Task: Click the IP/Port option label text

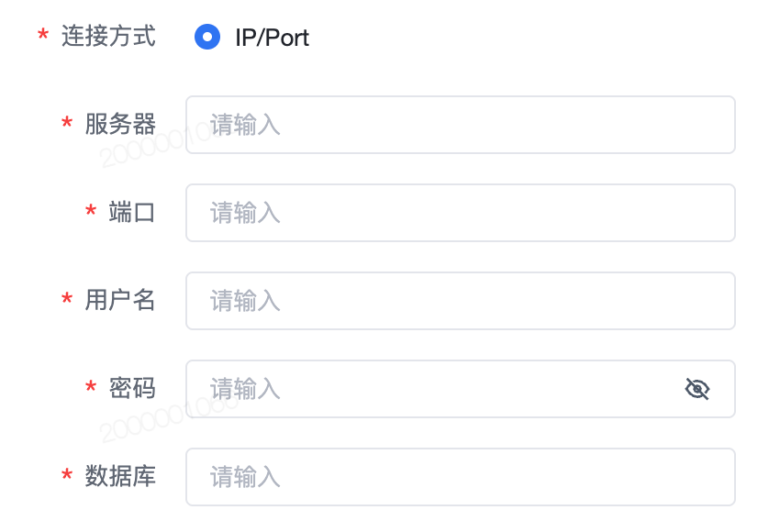Action: point(273,38)
